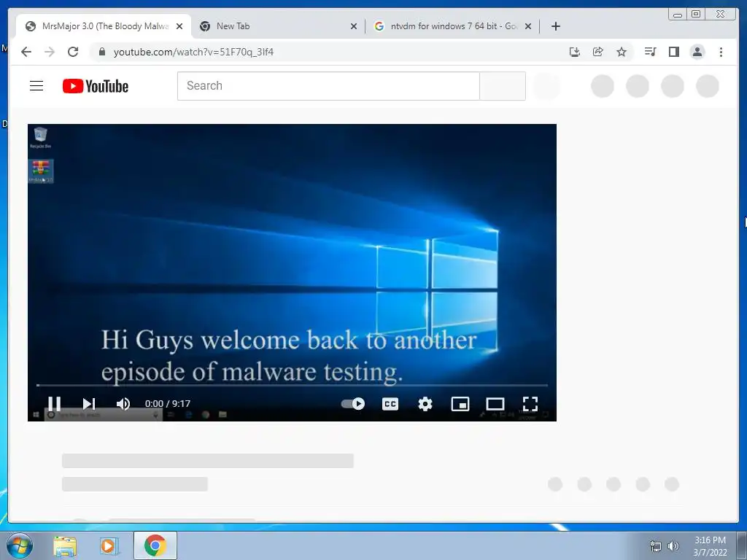Click the install/download icon in address bar
Screen dimensions: 747x560
(575, 52)
